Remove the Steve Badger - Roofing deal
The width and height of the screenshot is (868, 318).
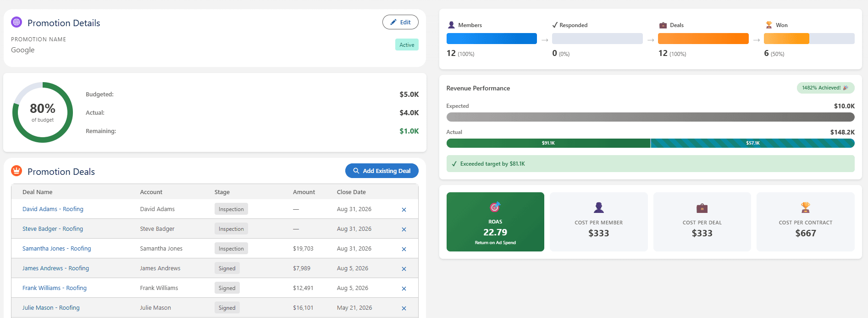click(x=404, y=229)
